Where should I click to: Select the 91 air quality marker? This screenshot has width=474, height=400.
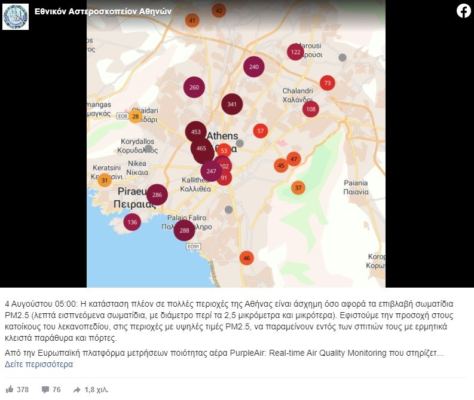click(225, 178)
